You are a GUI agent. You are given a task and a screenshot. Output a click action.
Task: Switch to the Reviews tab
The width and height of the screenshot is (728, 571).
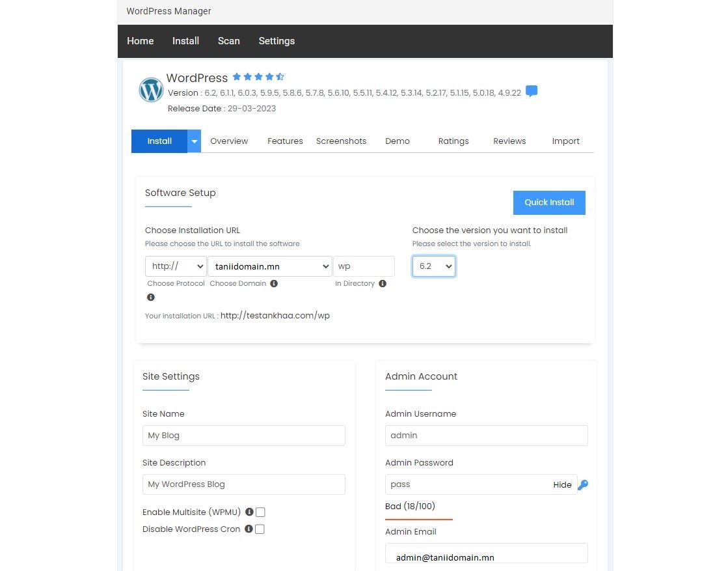[x=509, y=141]
